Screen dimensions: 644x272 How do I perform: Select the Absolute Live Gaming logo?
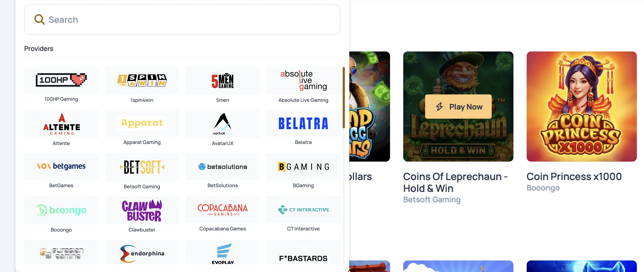click(x=303, y=80)
